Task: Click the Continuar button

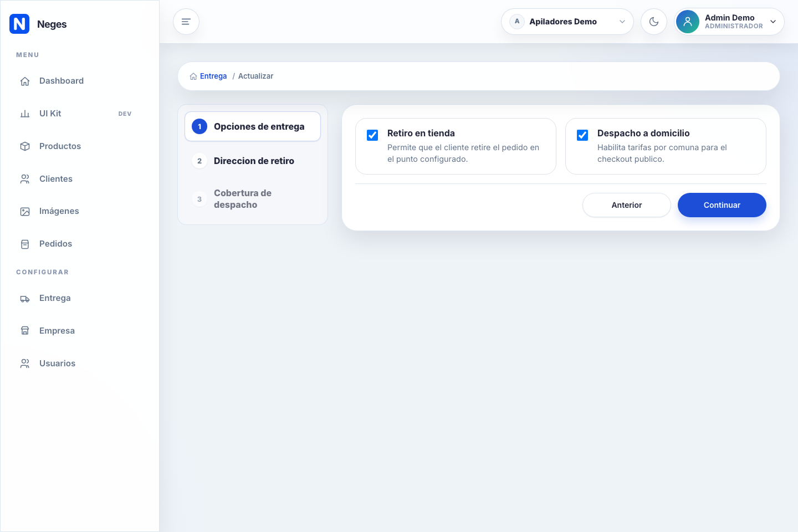Action: coord(722,205)
